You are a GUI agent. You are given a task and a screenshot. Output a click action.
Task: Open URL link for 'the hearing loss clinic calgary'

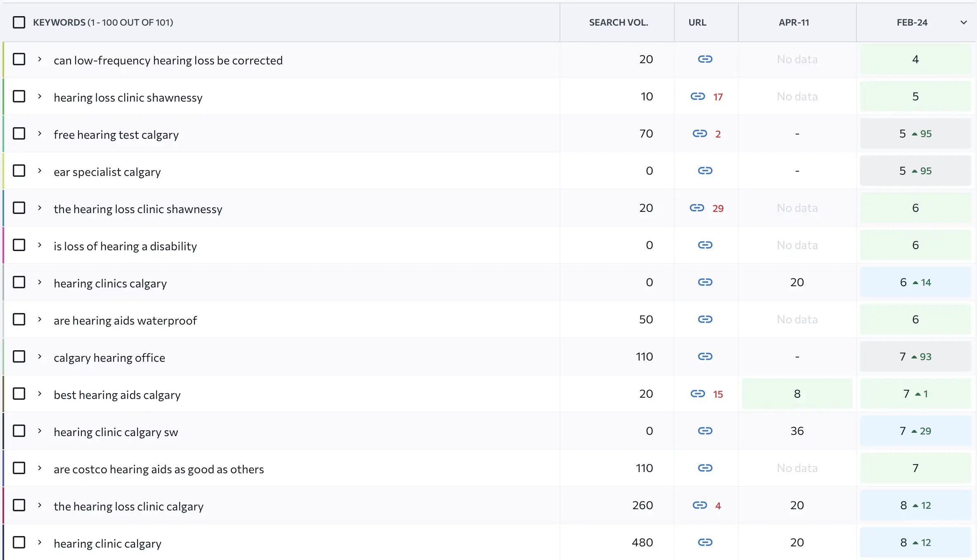(700, 505)
